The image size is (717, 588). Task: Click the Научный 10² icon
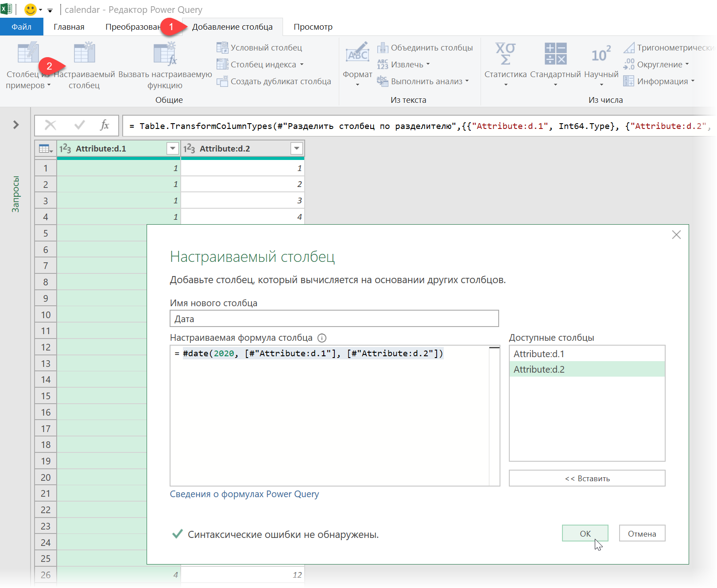601,54
